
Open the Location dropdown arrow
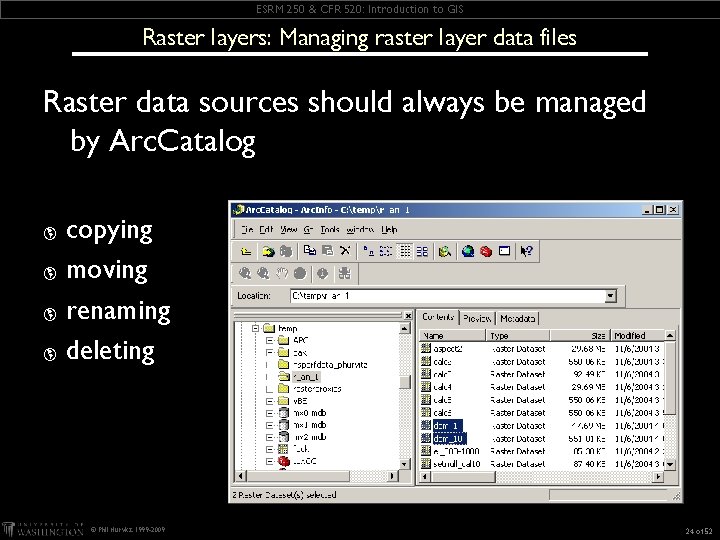tap(610, 296)
